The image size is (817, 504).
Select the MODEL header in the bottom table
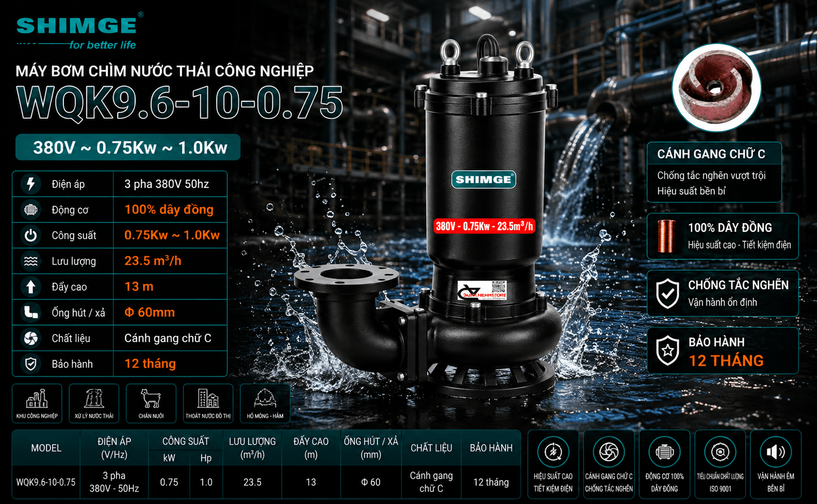coord(46,448)
